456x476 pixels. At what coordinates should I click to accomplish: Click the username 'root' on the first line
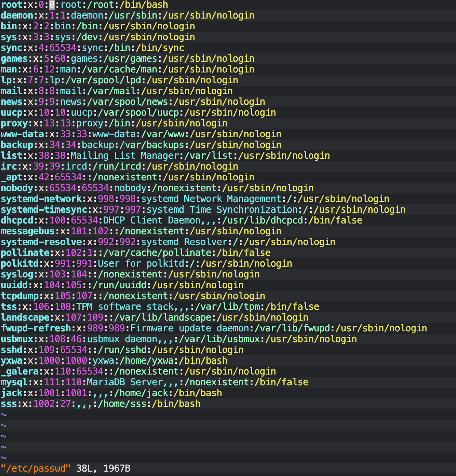point(11,5)
